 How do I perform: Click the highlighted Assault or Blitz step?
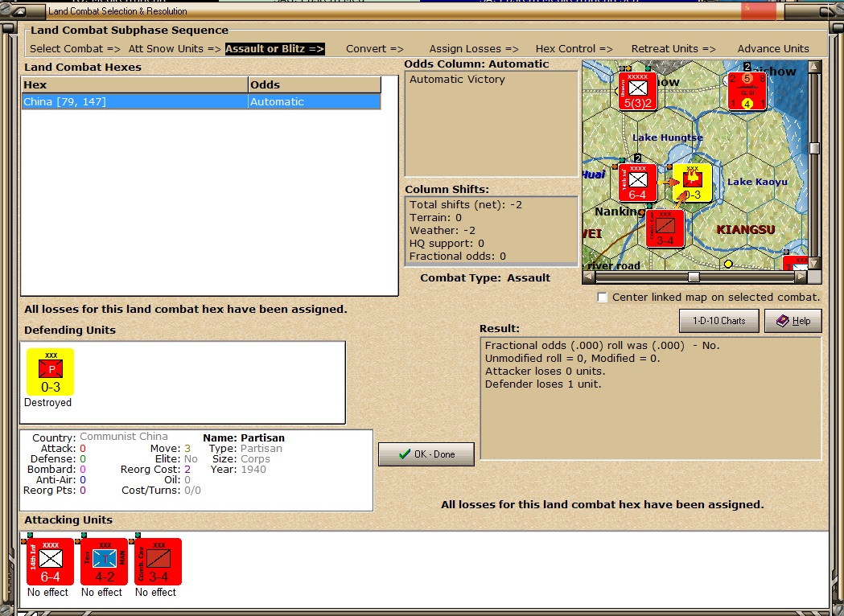pos(274,49)
